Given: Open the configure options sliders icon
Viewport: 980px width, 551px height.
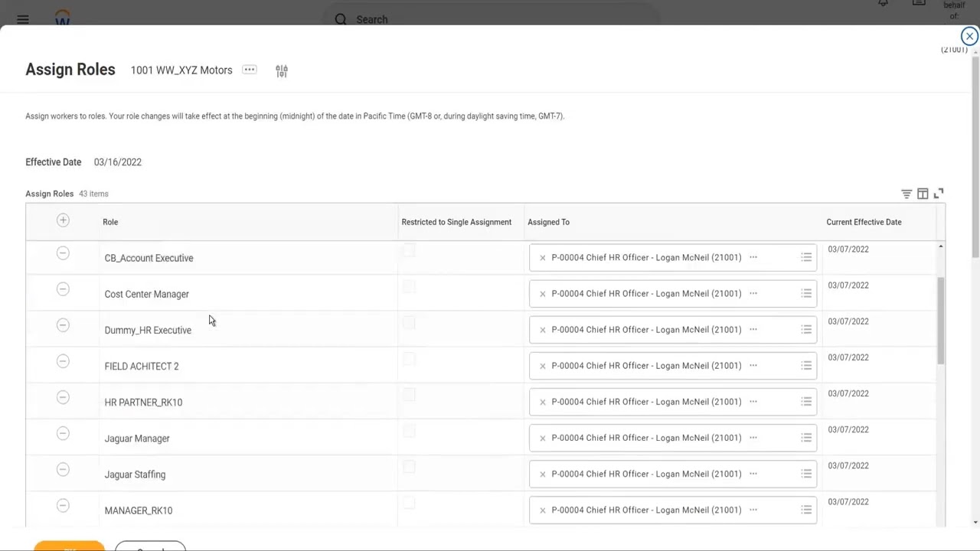Looking at the screenshot, I should coord(282,70).
